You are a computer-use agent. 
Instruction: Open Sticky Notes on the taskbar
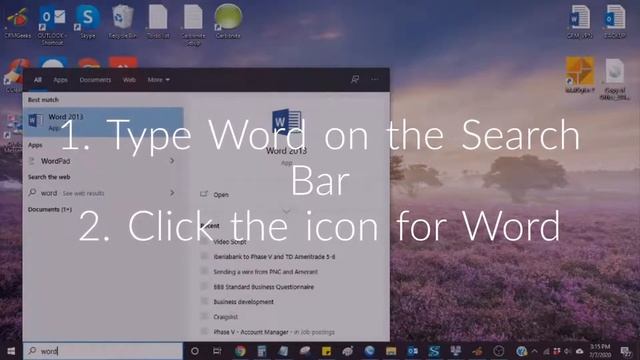326,351
